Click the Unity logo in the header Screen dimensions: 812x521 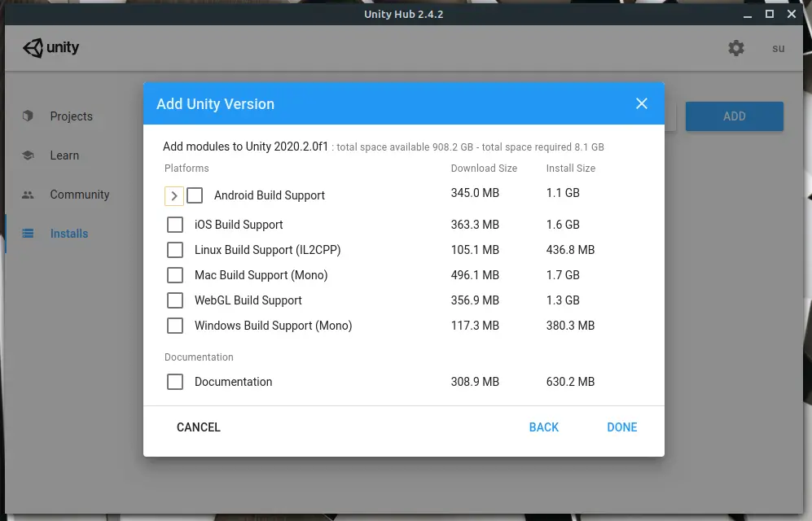coord(50,47)
